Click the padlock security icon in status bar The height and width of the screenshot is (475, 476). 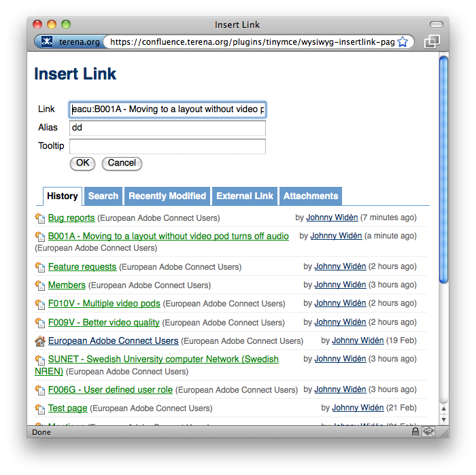click(415, 432)
